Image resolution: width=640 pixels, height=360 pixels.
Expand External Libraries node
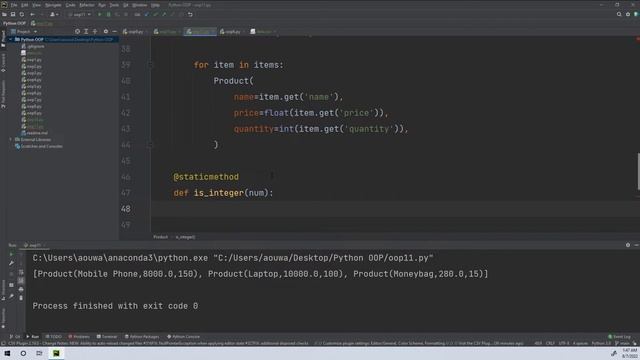(11, 140)
